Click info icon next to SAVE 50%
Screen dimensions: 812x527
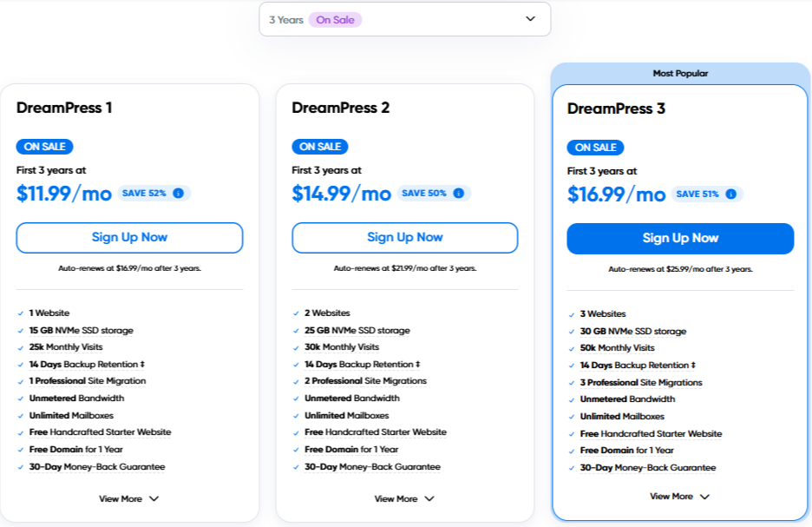point(458,194)
